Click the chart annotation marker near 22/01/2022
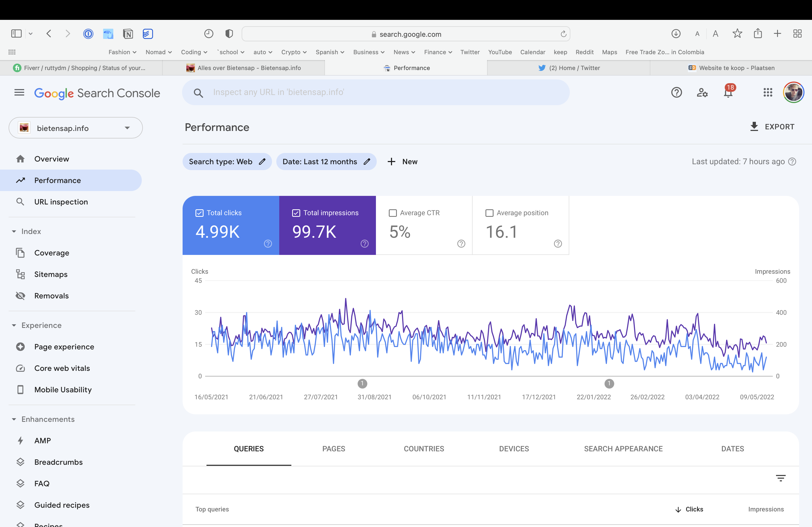This screenshot has height=527, width=812. click(609, 383)
